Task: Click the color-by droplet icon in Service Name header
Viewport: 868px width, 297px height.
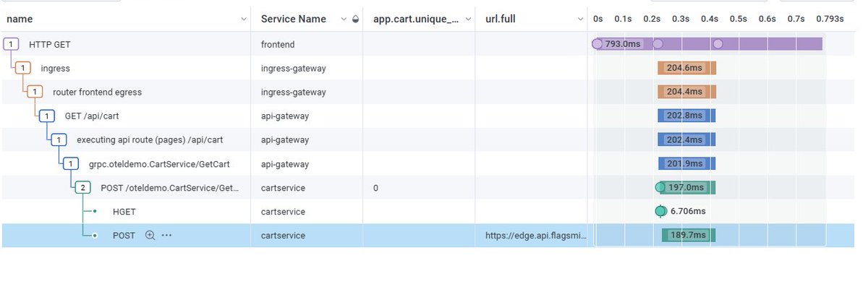Action: [355, 20]
